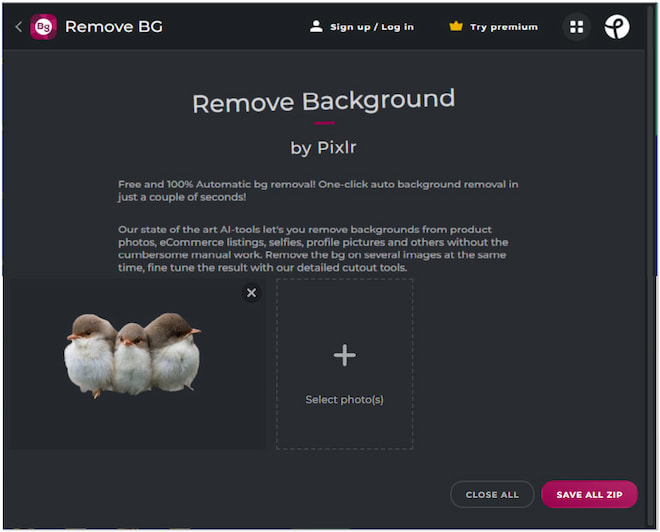Remove the birds image with the X
The image size is (660, 532).
251,292
